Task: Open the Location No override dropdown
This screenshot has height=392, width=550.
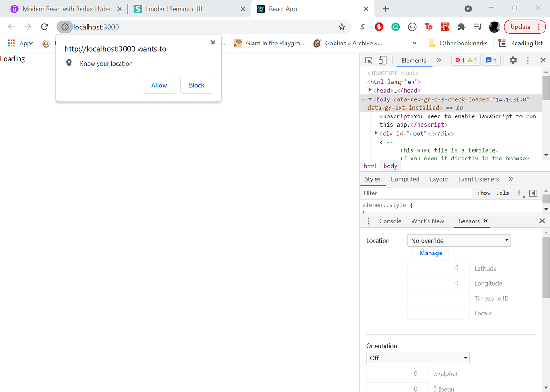Action: [x=459, y=240]
